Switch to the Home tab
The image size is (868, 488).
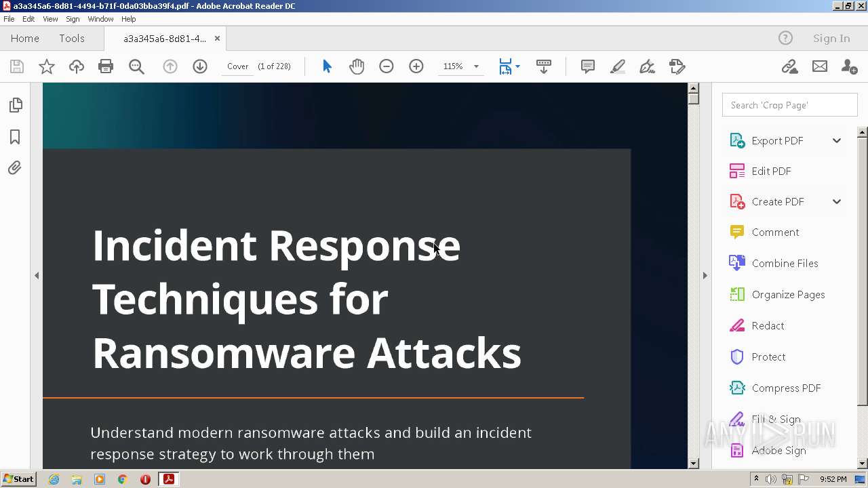[25, 39]
